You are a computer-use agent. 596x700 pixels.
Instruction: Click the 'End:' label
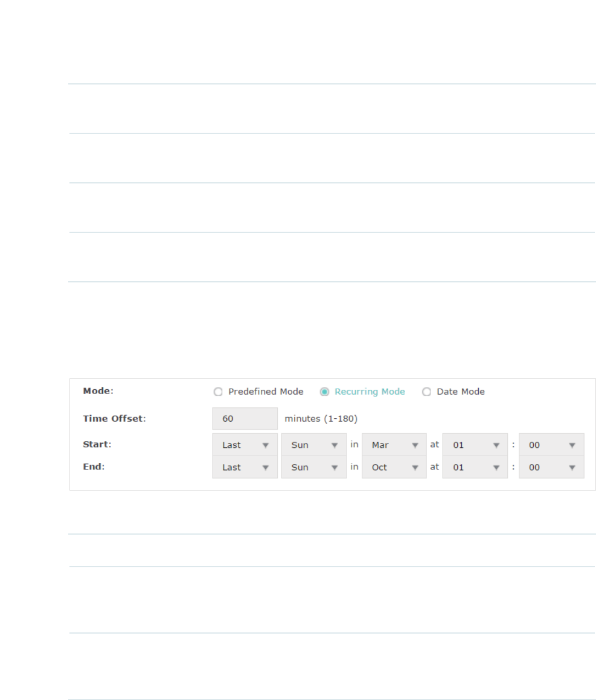click(94, 467)
